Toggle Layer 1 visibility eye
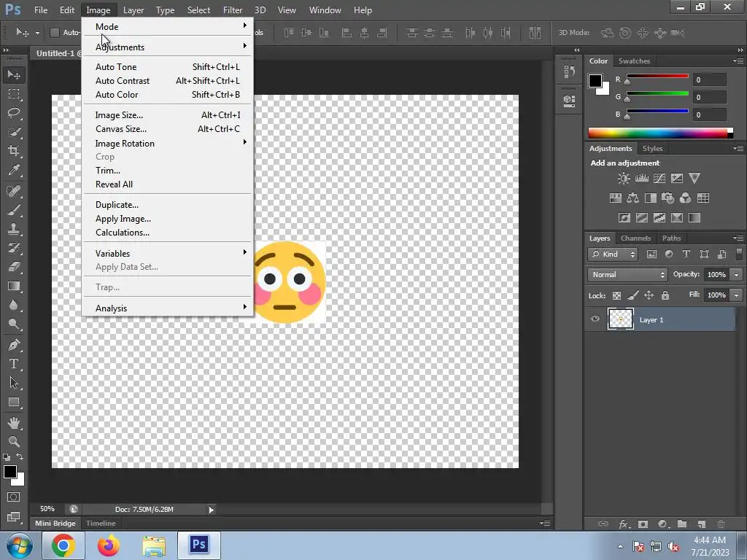The width and height of the screenshot is (747, 560). (595, 319)
